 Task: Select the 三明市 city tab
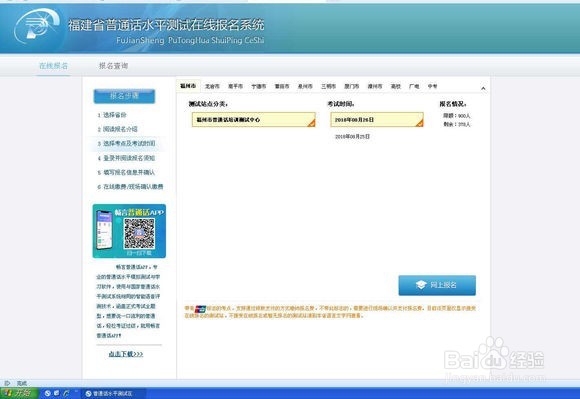click(x=328, y=86)
